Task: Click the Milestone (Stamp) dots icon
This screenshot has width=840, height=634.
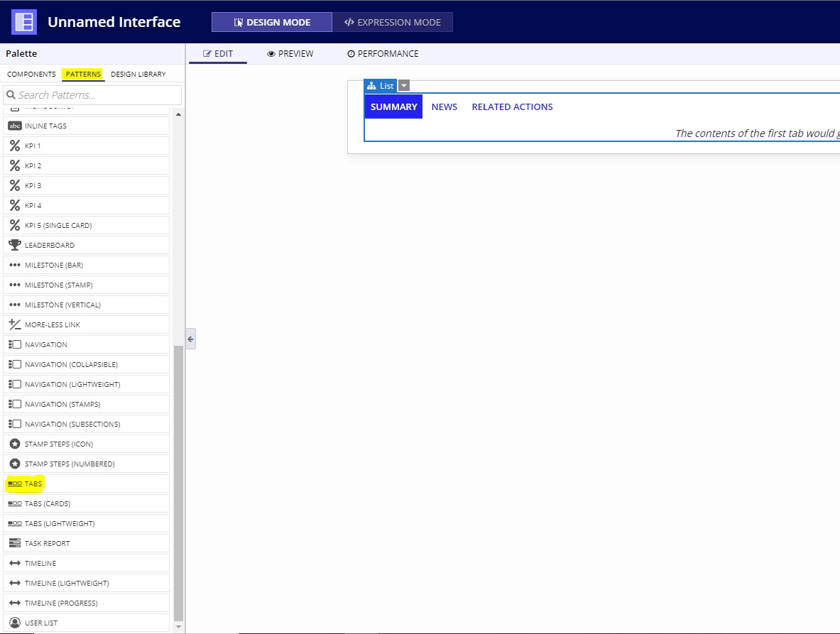Action: click(15, 285)
